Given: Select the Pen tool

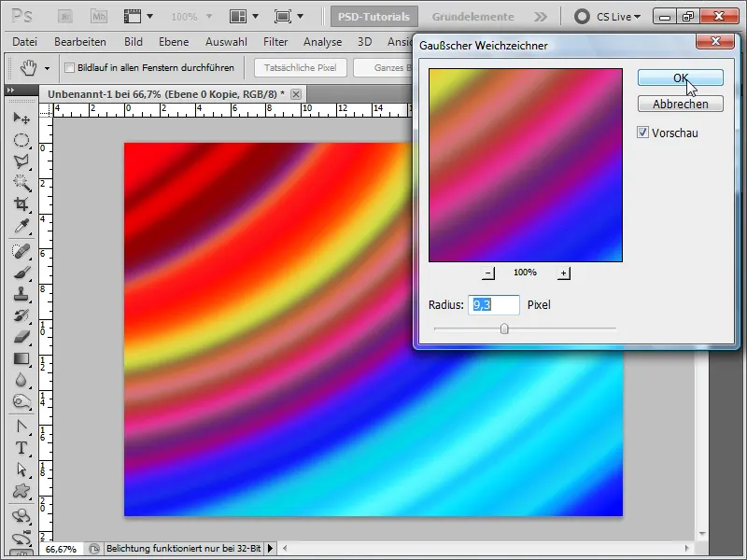Looking at the screenshot, I should 21,427.
